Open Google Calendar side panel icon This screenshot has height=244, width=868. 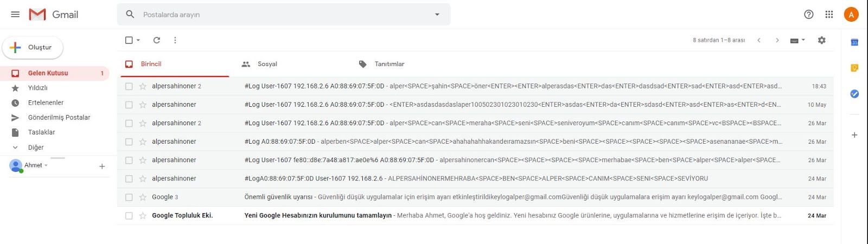854,42
